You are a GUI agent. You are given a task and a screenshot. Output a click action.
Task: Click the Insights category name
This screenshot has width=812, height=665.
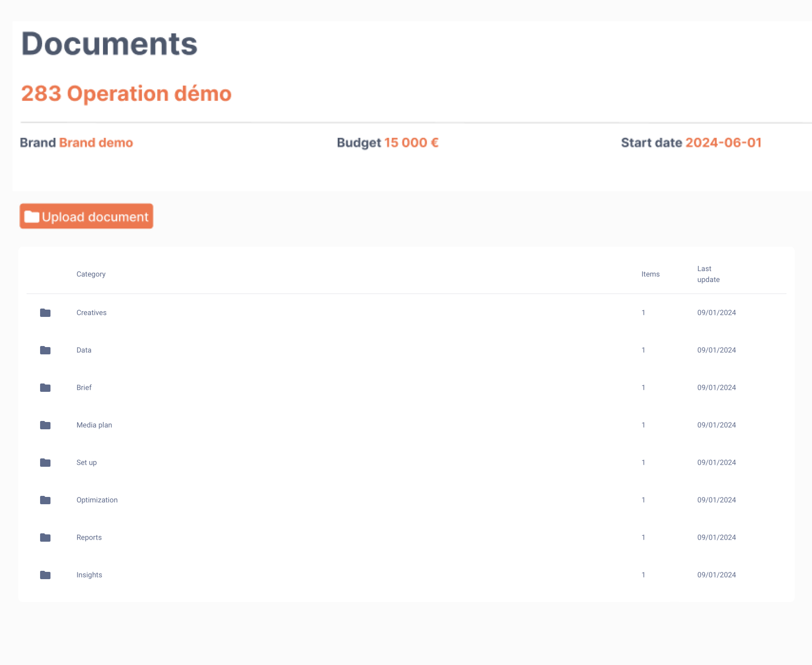(x=89, y=575)
